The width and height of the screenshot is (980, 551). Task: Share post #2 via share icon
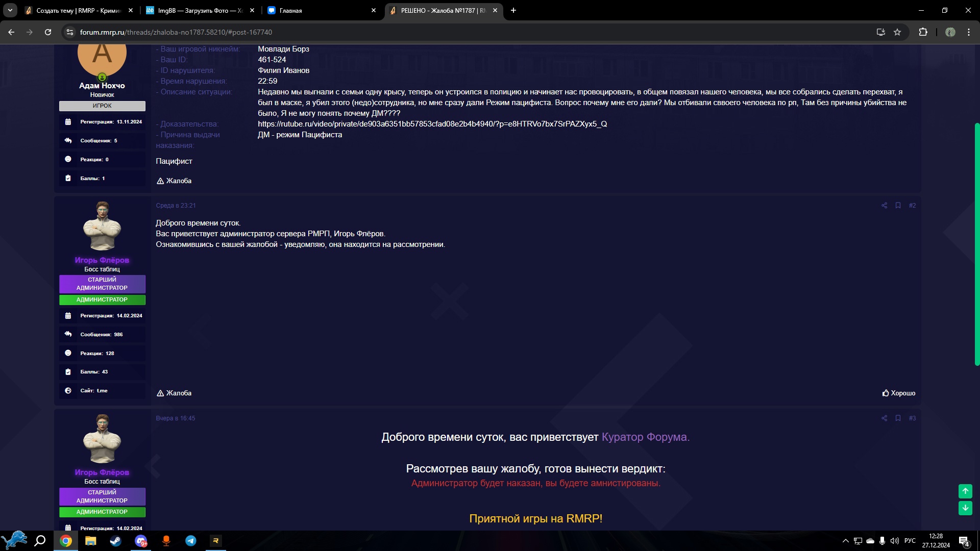click(x=884, y=206)
